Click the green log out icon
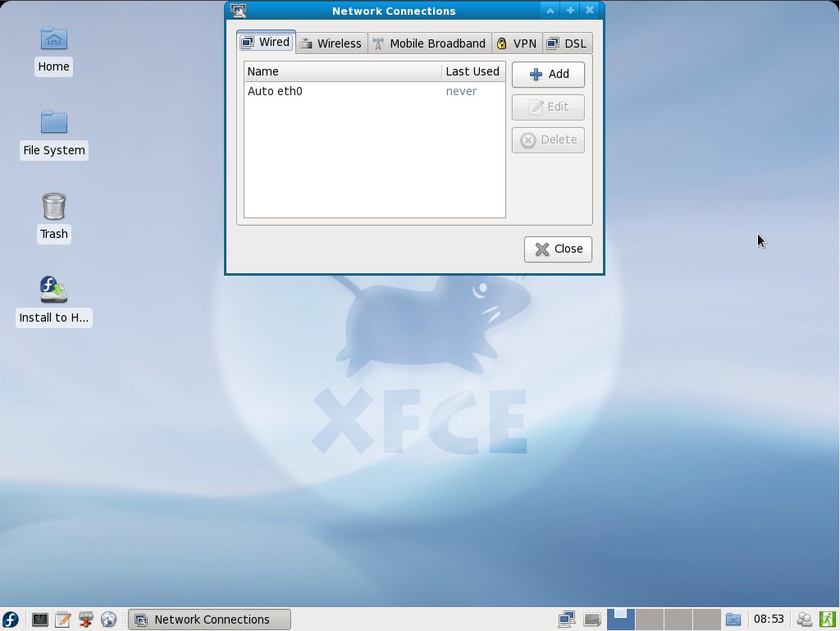Screen dimensions: 840x631 click(827, 620)
